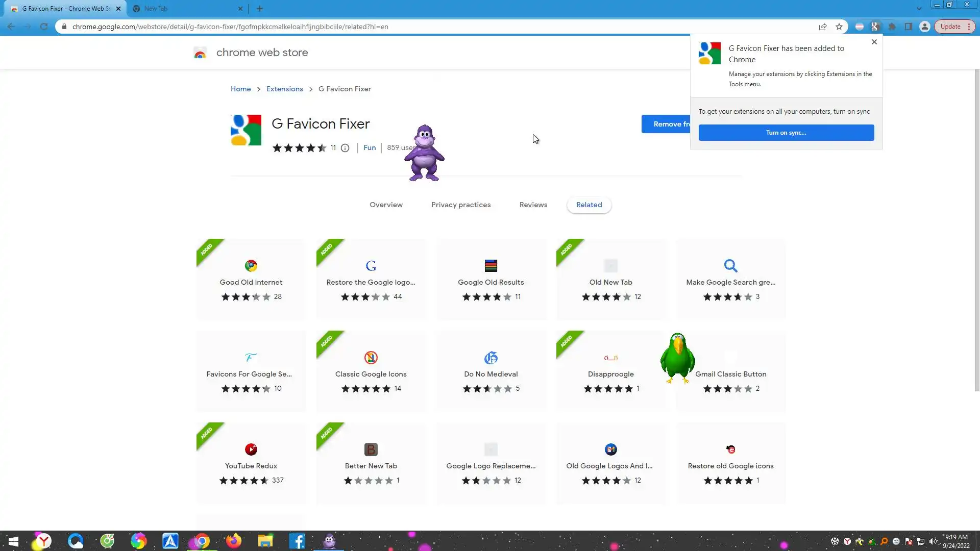Open the Extensions puzzle icon menu
980x551 pixels.
click(892, 27)
